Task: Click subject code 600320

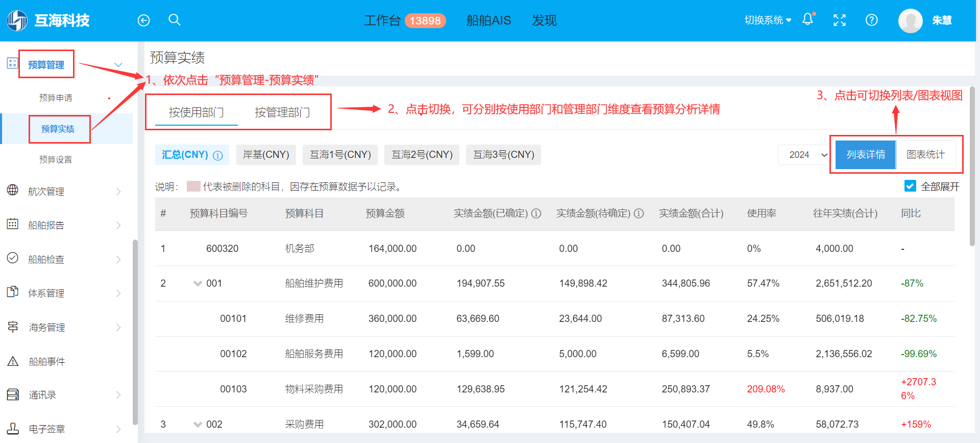Action: pos(222,249)
